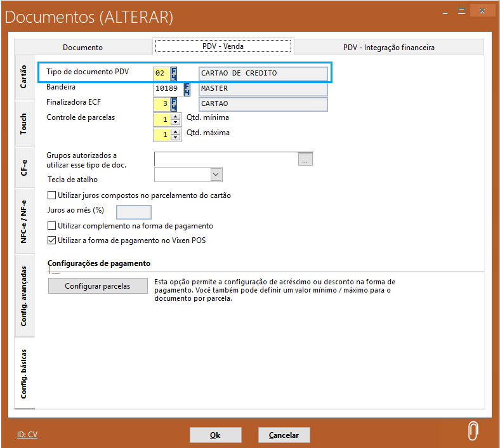This screenshot has width=500, height=448.
Task: Uncheck Utilizar a forma de pagamento no Vixen POS
Action: tap(51, 240)
